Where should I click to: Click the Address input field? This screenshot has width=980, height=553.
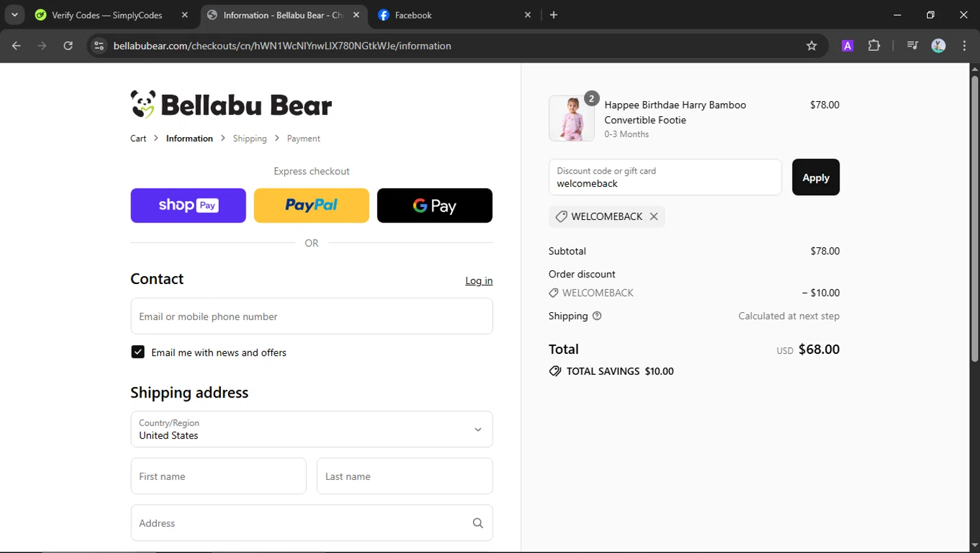[312, 523]
